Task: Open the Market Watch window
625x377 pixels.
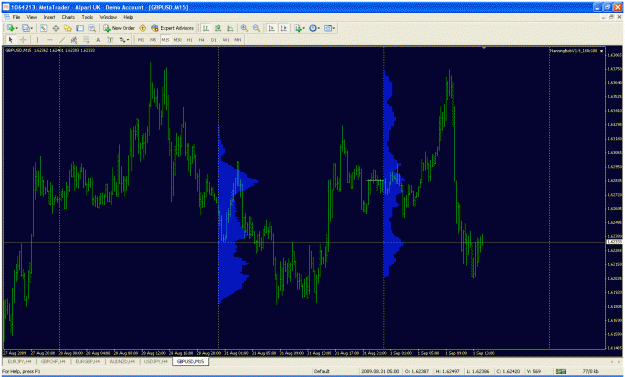Action: (x=43, y=28)
